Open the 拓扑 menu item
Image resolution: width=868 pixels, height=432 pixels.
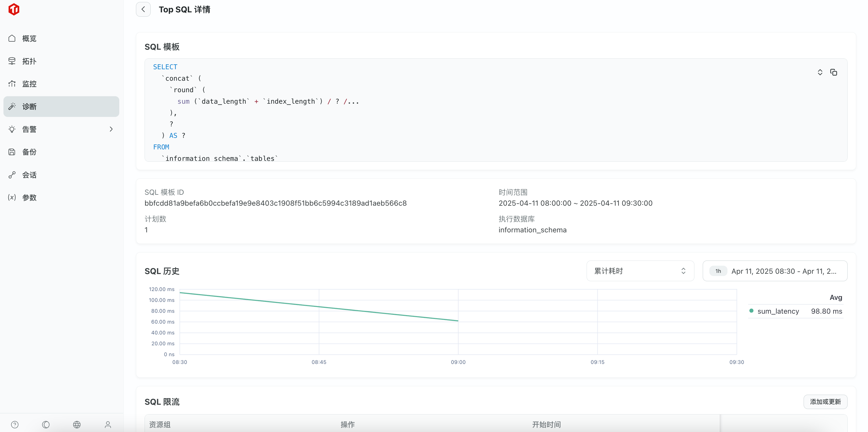61,61
